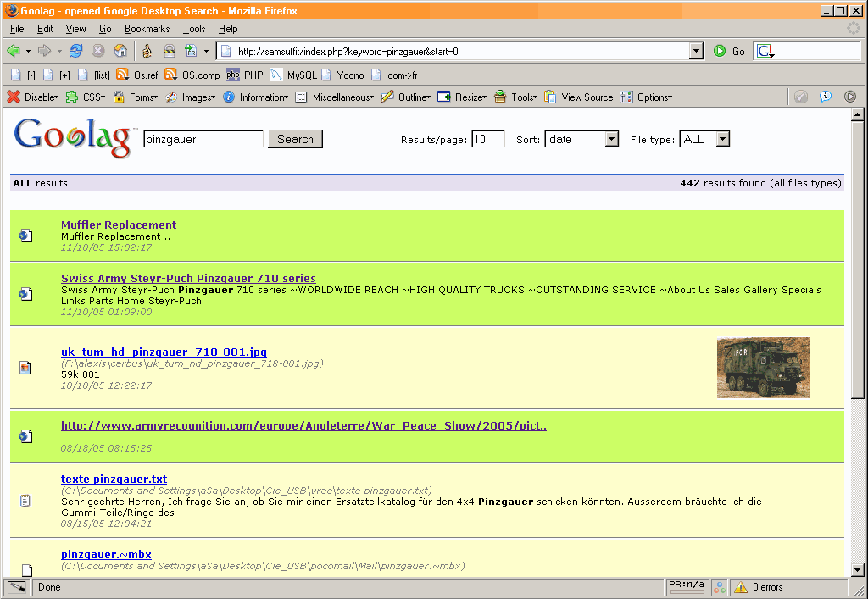Click the Forward navigation arrow
This screenshot has height=599, width=868.
pyautogui.click(x=44, y=51)
